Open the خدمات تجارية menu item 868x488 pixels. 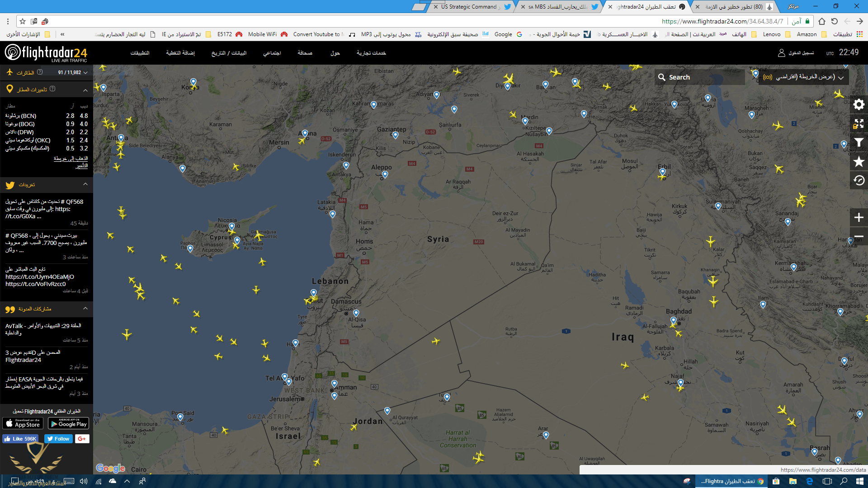click(371, 53)
